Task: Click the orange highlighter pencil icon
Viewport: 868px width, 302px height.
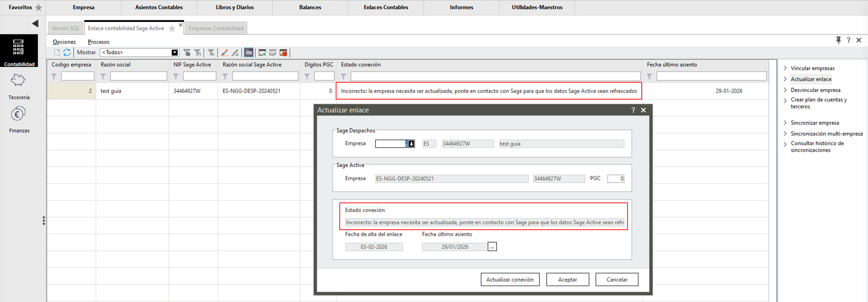Action: (225, 52)
